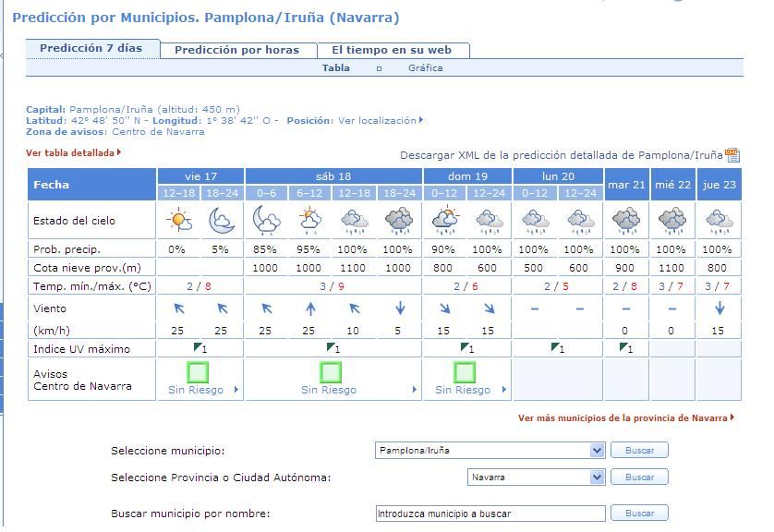Image resolution: width=774 pixels, height=532 pixels.
Task: Open Predicción 7 días tab
Action: pos(91,48)
